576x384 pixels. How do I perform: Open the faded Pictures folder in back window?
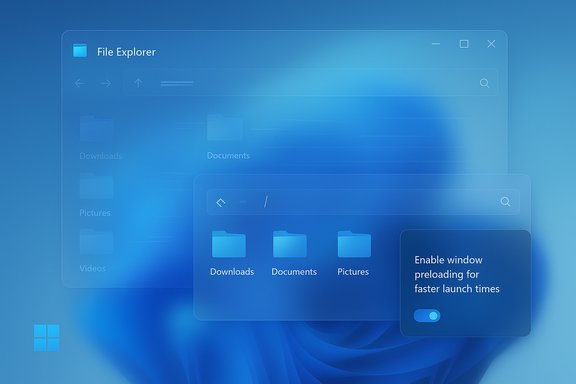pyautogui.click(x=96, y=186)
